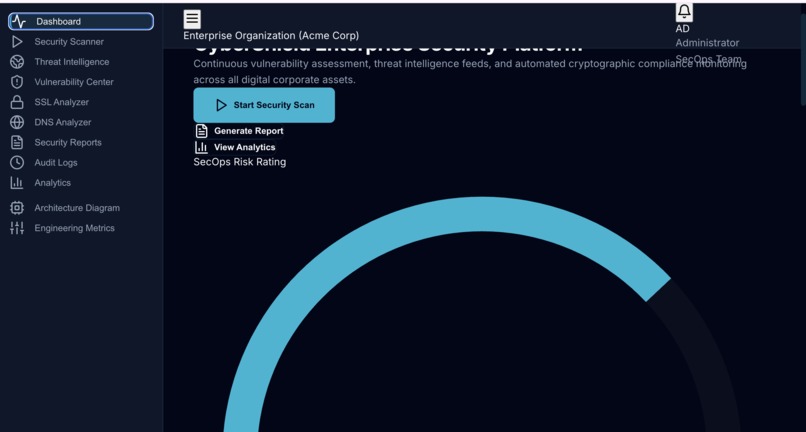Select SSL Analyzer menu item
Viewport: 806px width, 432px height.
(81, 102)
